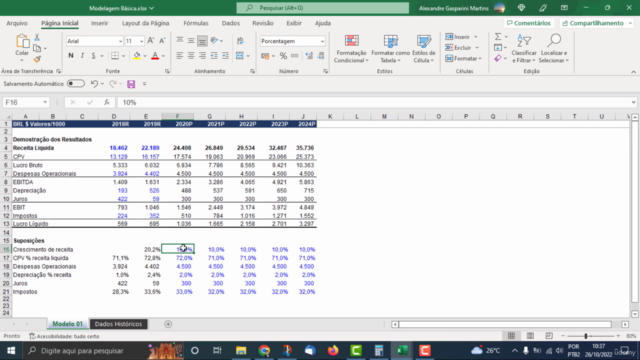
Task: Click the wrap text icon
Action: [x=240, y=40]
